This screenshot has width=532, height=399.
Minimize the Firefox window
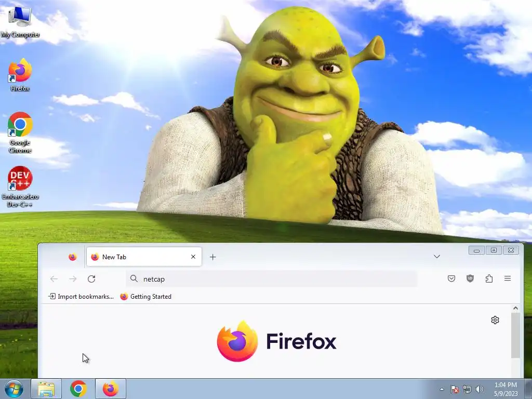coord(477,250)
